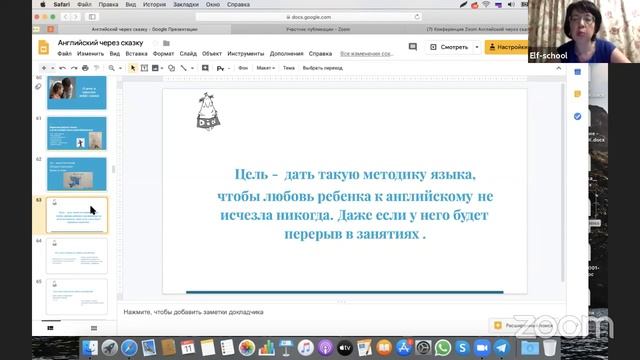
Task: Expand new slide layout dropdown arrow
Action: (x=52, y=68)
